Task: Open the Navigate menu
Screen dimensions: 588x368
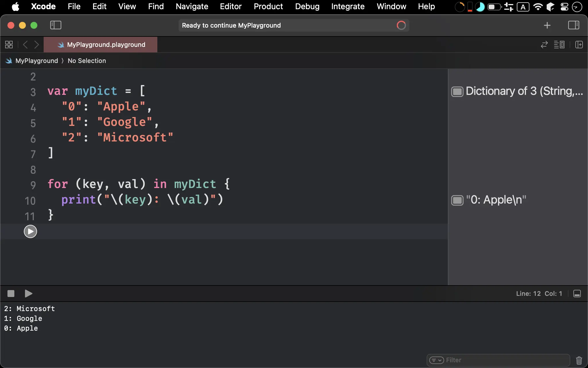Action: click(192, 6)
